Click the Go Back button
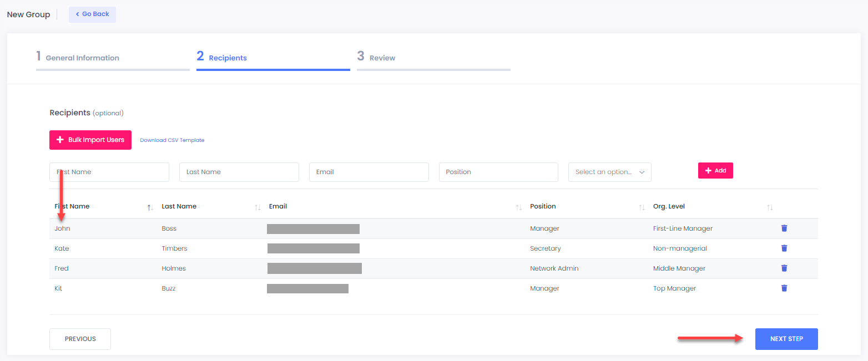This screenshot has width=868, height=361. [x=92, y=14]
